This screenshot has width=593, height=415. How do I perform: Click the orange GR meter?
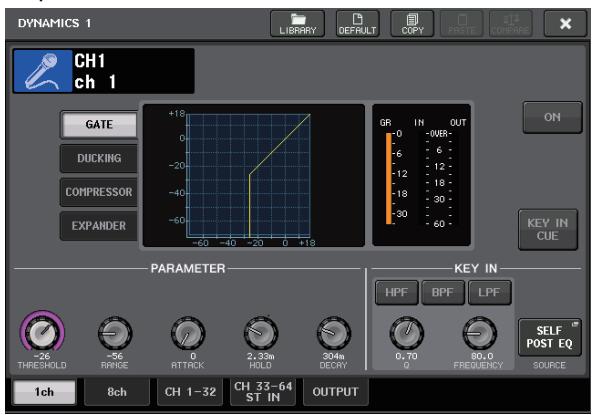[x=389, y=179]
